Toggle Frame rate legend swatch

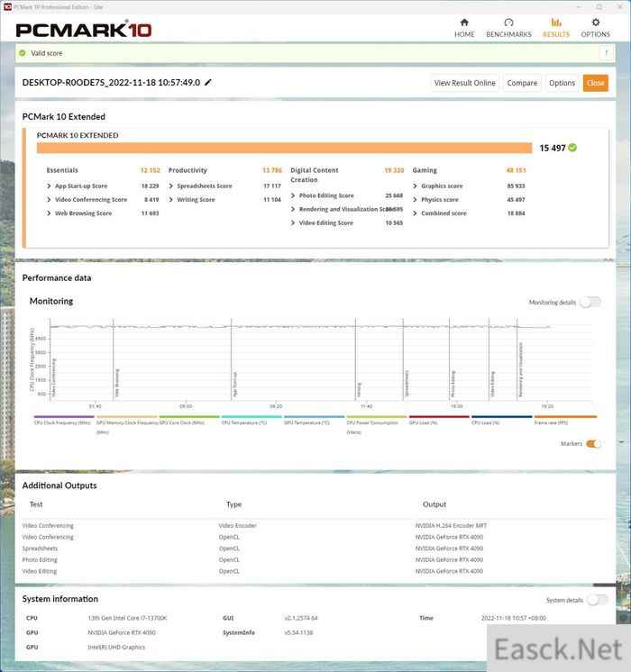(x=565, y=416)
